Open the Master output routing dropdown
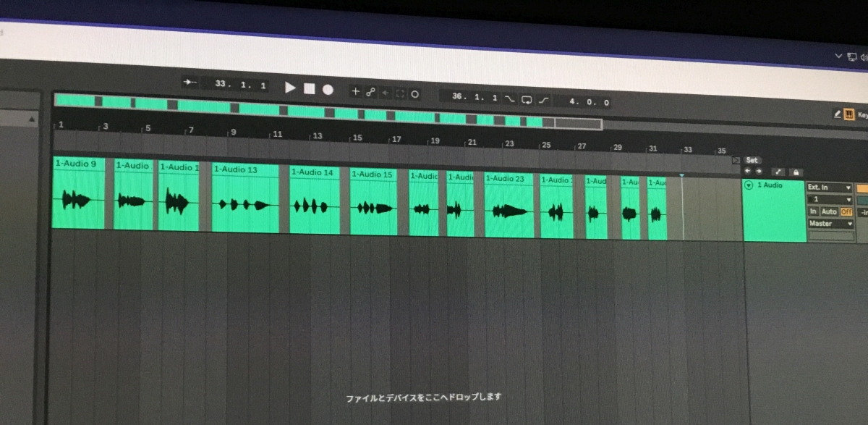 (x=830, y=224)
